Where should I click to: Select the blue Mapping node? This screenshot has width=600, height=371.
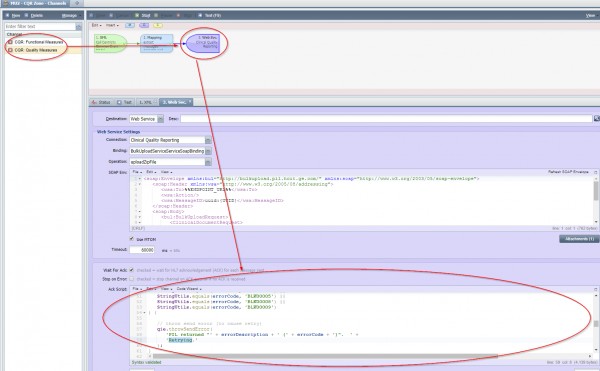click(157, 43)
